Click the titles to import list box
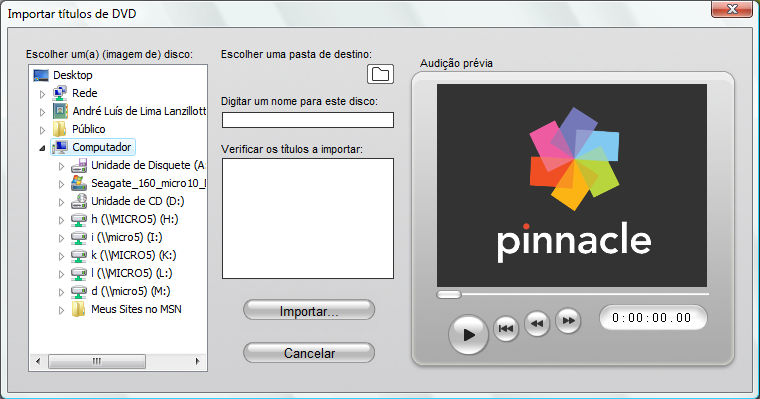The height and width of the screenshot is (399, 760). pos(308,219)
